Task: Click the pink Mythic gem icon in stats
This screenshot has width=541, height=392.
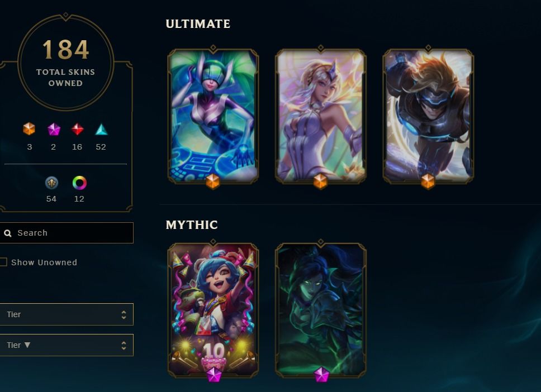Action: [x=54, y=130]
